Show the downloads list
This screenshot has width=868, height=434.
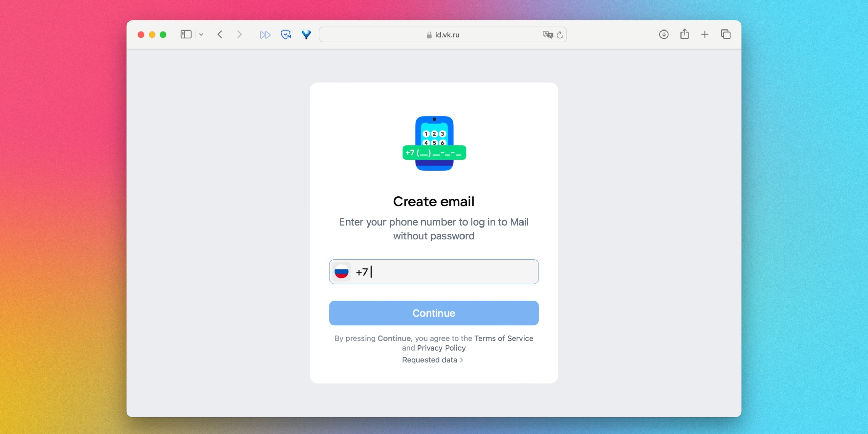click(664, 35)
